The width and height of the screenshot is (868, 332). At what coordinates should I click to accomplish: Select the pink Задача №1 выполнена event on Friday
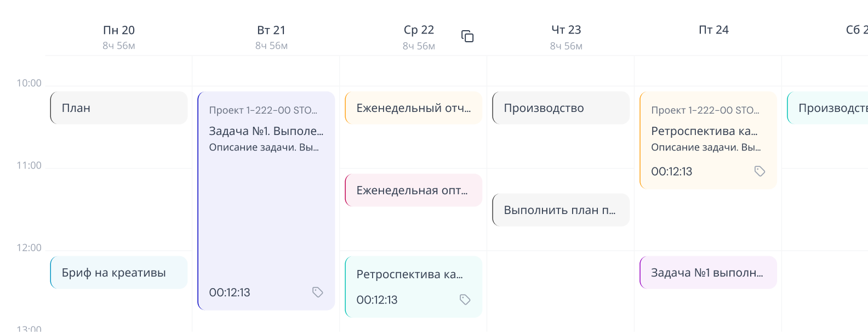707,272
